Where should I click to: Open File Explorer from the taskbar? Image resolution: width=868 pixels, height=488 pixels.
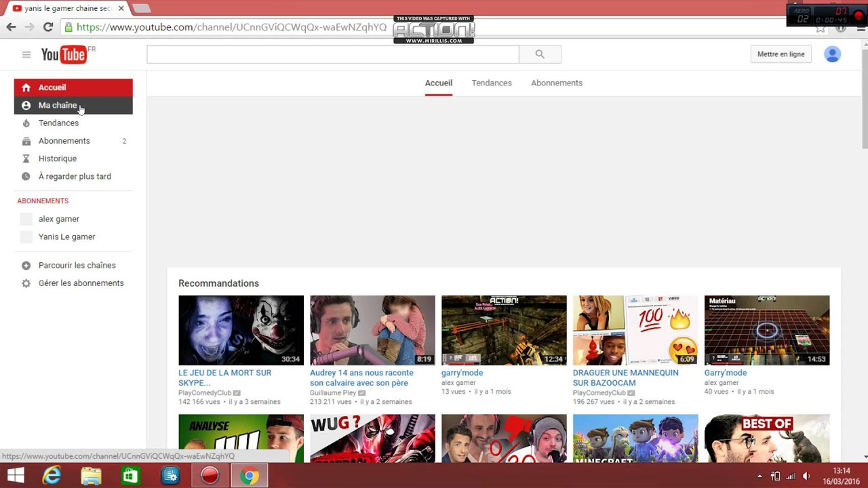91,476
